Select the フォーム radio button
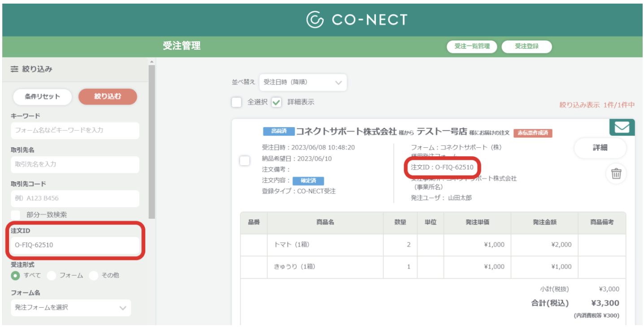Image resolution: width=644 pixels, height=335 pixels. [x=51, y=275]
